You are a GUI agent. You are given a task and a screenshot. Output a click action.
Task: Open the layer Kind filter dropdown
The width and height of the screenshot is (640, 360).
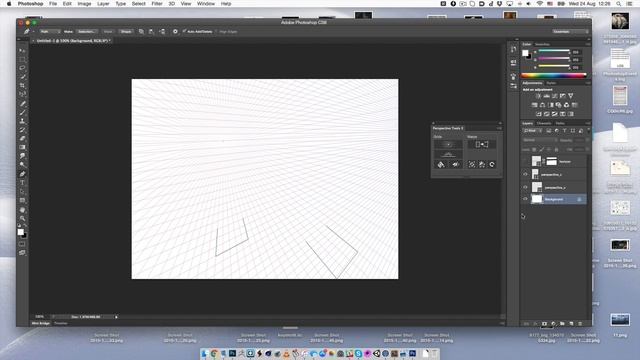click(532, 131)
